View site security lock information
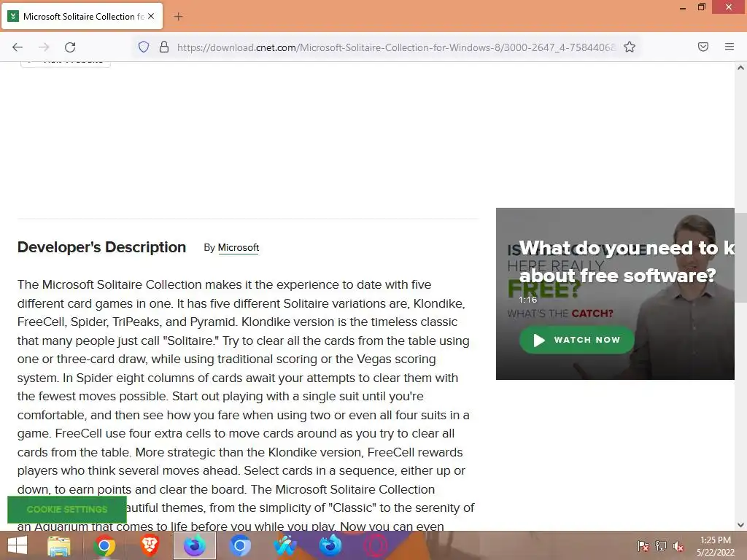The image size is (747, 560). [x=164, y=47]
